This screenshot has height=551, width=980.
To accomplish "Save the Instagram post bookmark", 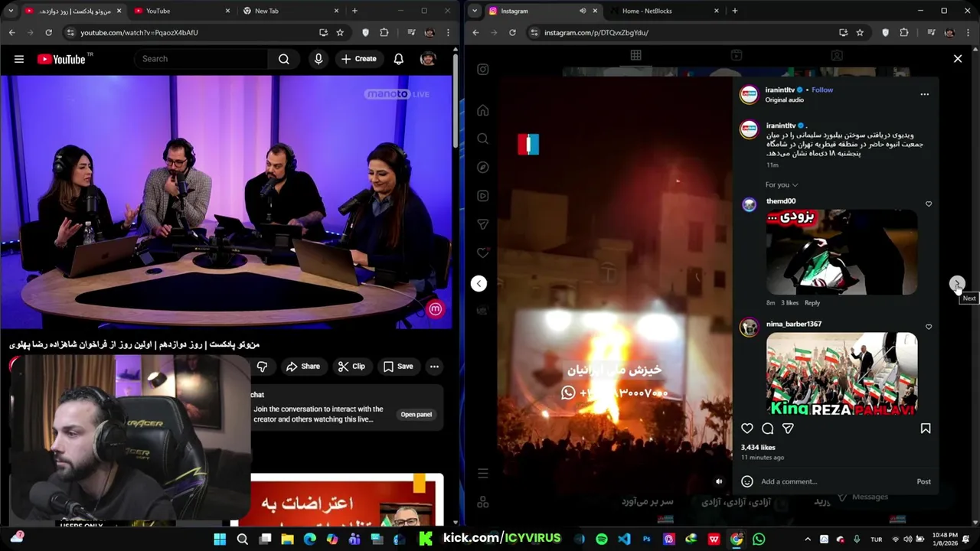I will (x=926, y=429).
